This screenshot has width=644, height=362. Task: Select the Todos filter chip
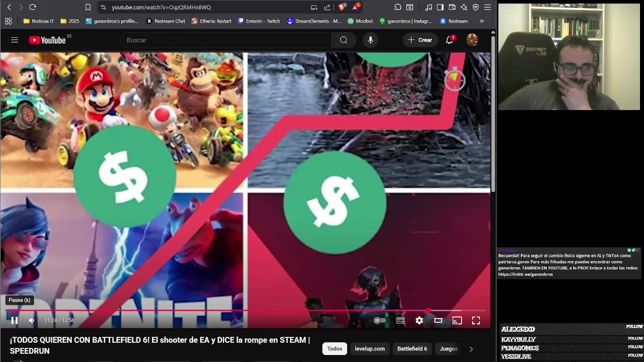tap(335, 348)
